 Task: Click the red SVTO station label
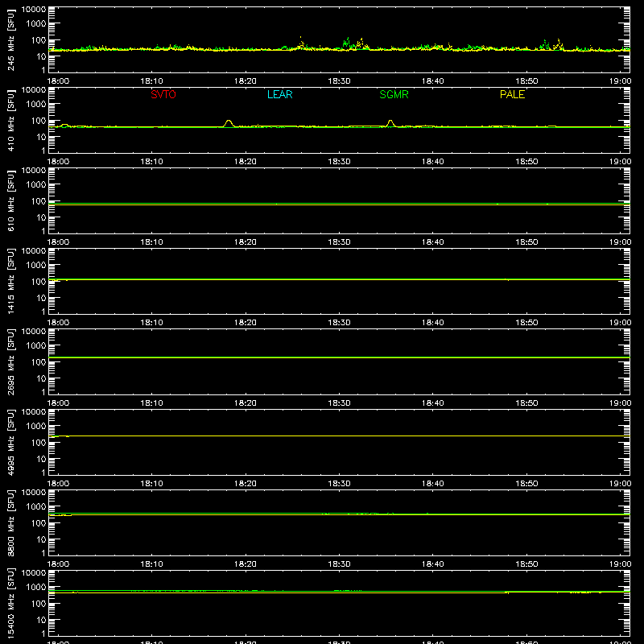point(163,94)
